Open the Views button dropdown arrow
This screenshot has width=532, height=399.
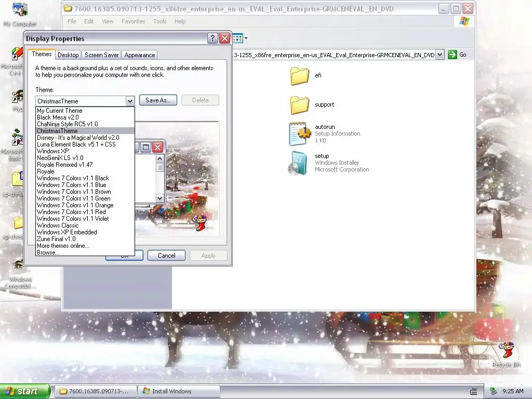click(246, 38)
